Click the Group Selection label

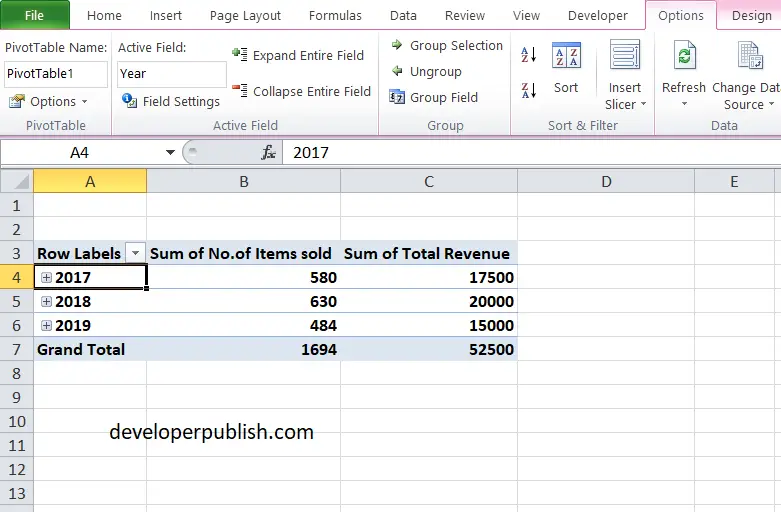(456, 45)
